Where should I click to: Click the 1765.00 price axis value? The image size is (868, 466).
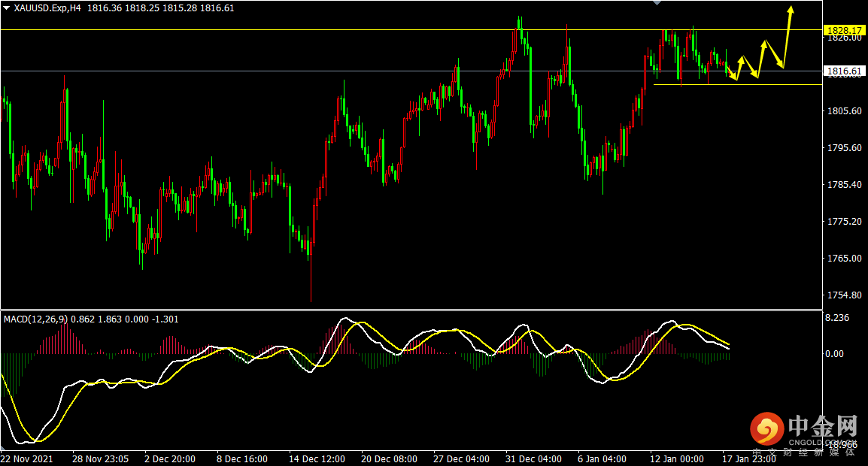click(x=844, y=259)
